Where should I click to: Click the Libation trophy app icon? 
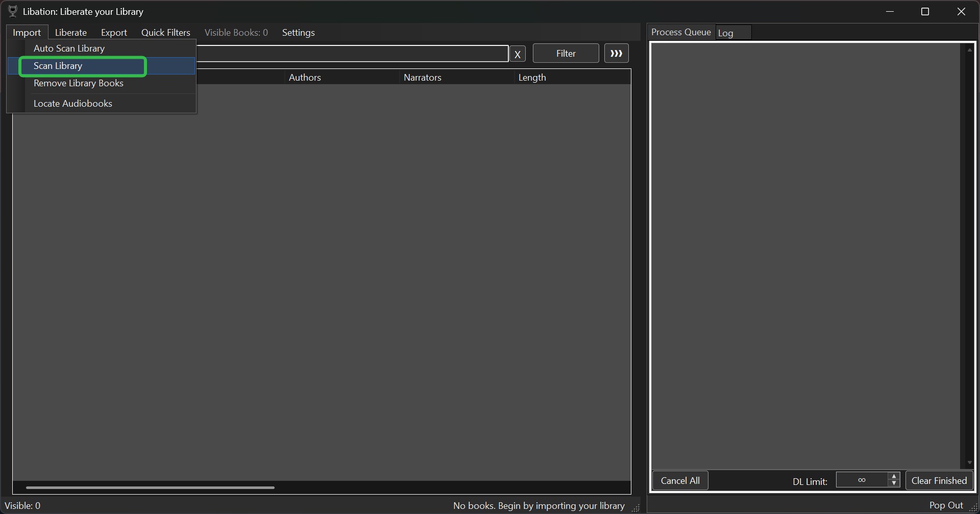point(13,11)
